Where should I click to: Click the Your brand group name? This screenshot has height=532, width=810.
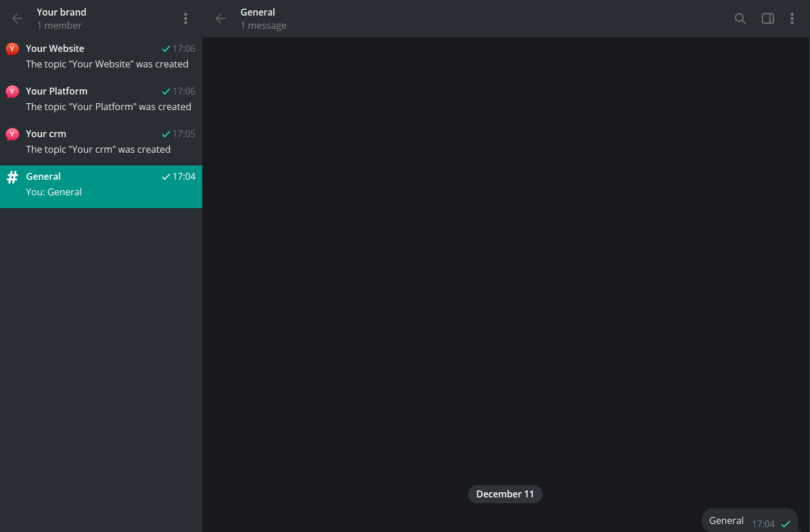tap(62, 12)
